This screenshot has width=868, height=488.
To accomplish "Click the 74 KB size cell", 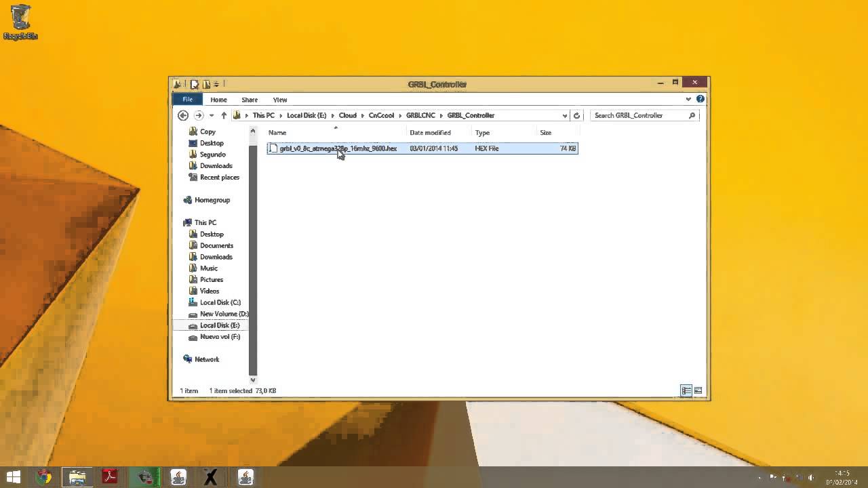I will tap(568, 148).
